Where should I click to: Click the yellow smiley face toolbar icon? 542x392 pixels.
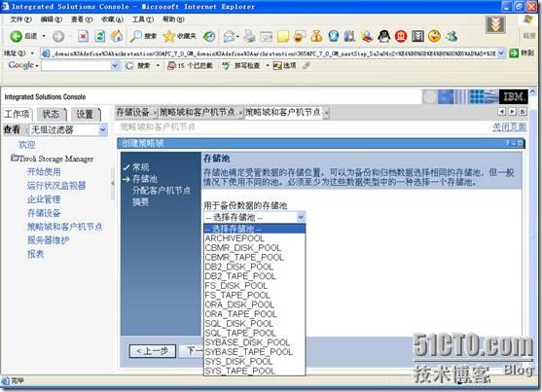click(x=435, y=36)
